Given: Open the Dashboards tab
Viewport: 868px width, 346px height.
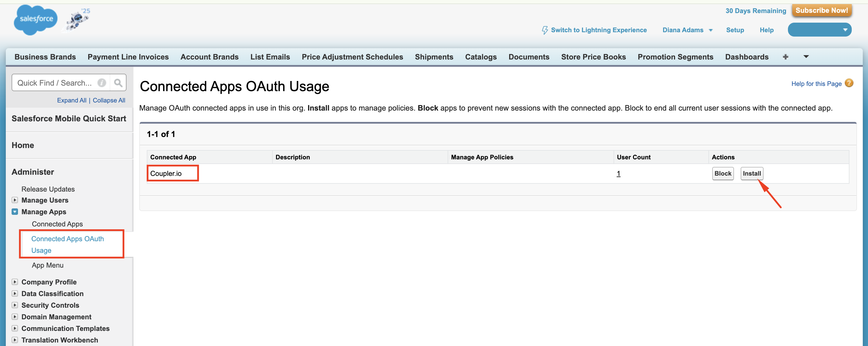Looking at the screenshot, I should [x=747, y=57].
